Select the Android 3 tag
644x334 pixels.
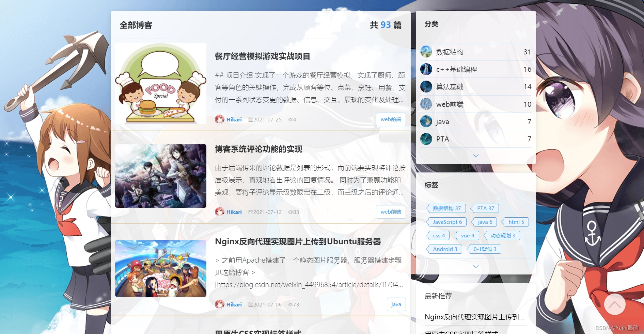(444, 249)
